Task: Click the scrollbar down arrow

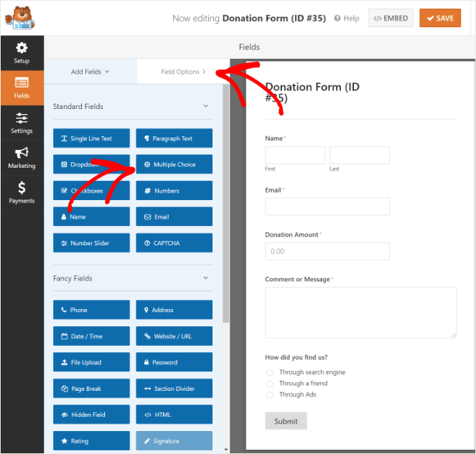Action: pyautogui.click(x=226, y=450)
